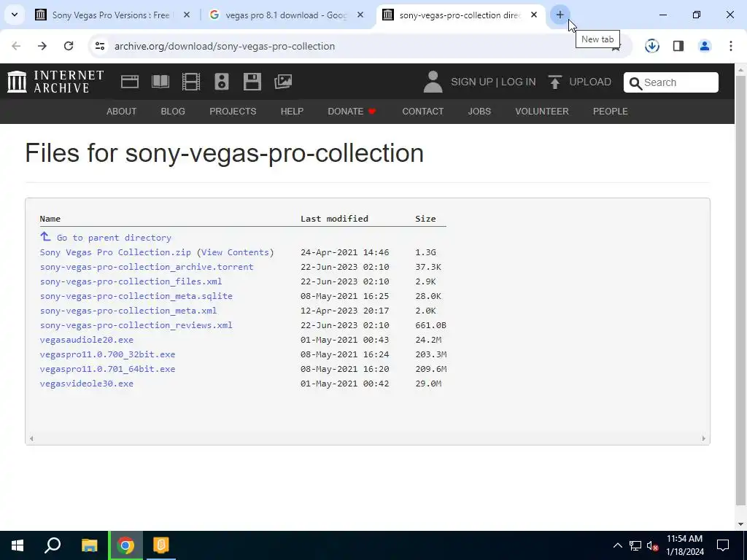Close the sony-vegas-pro-collection tab
The height and width of the screenshot is (560, 747).
point(534,15)
